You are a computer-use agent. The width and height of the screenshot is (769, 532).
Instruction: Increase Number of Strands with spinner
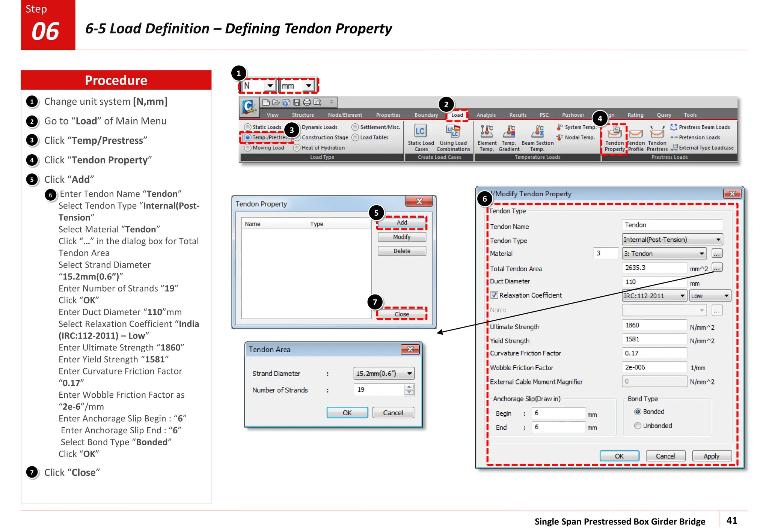(x=409, y=387)
